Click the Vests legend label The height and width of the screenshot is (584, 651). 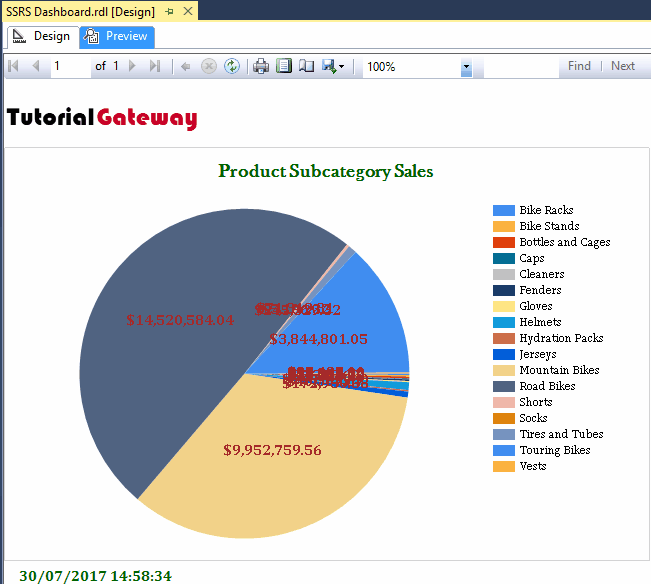pyautogui.click(x=533, y=466)
